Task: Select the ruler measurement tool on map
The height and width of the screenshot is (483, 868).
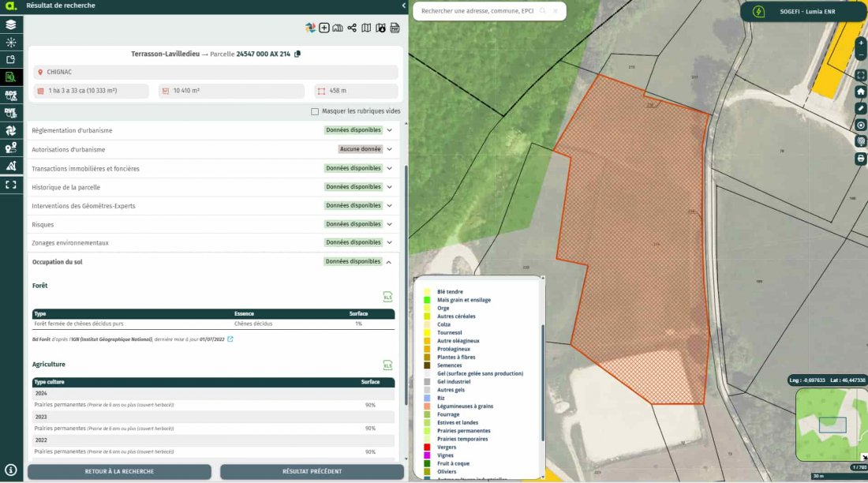Action: 861,108
